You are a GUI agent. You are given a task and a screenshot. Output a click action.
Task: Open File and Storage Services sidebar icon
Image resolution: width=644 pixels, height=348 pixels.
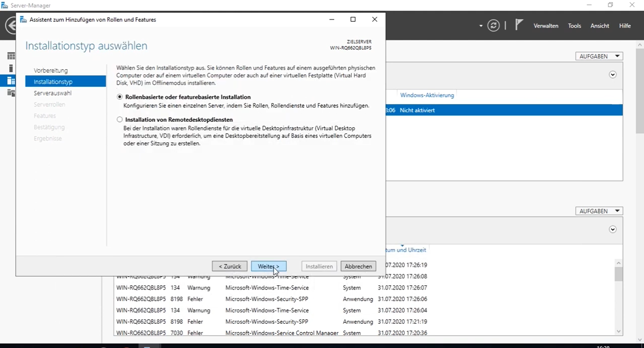click(x=11, y=93)
